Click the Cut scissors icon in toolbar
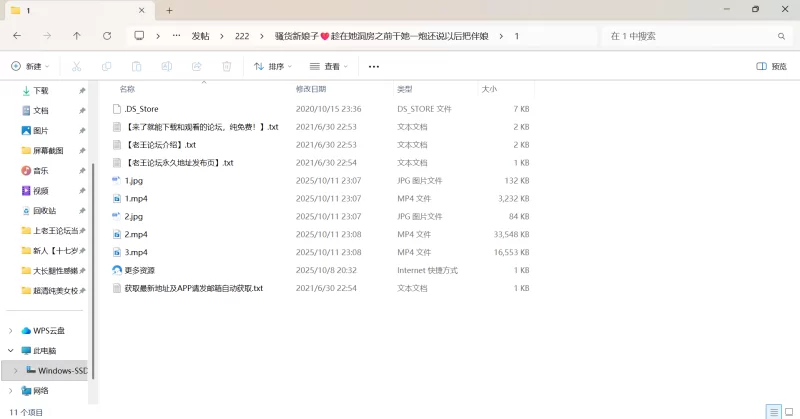Screen dimensions: 800x419 (76, 67)
